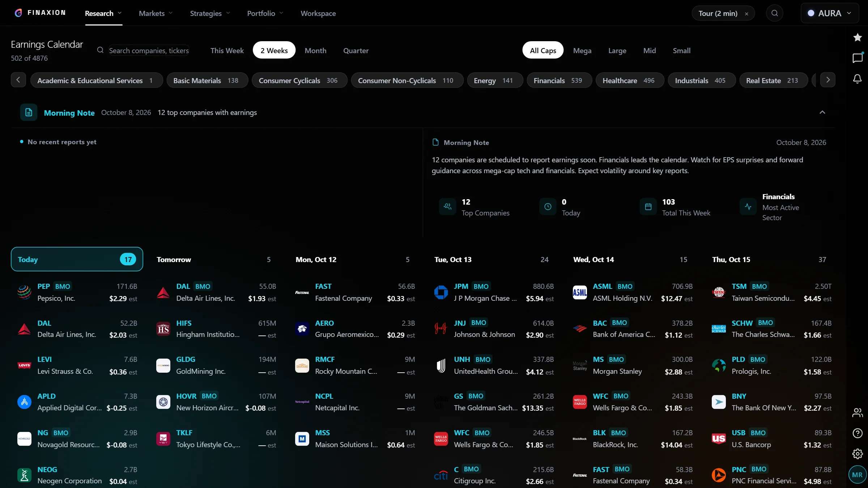This screenshot has width=868, height=488.
Task: Open the Markets dropdown menu
Action: pyautogui.click(x=156, y=13)
